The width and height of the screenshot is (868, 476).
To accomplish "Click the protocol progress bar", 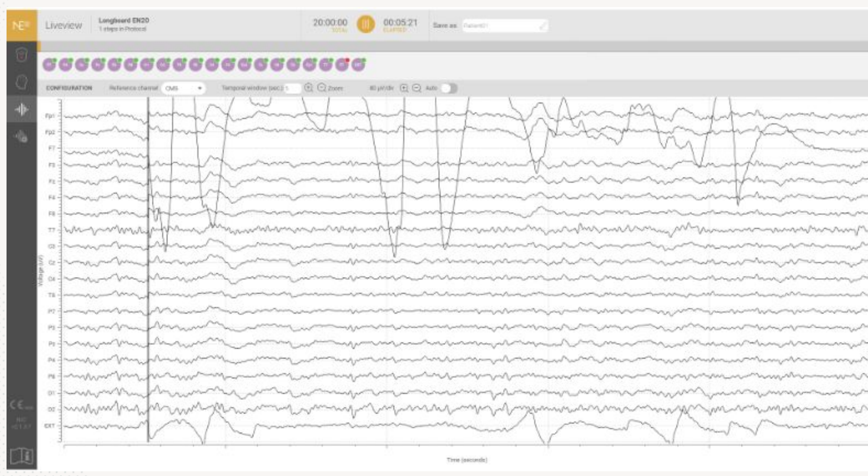I will (x=453, y=46).
